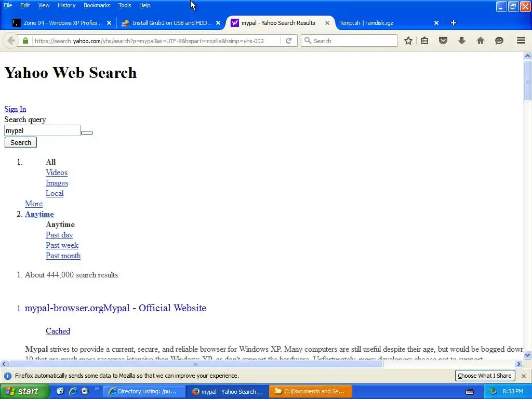Open Local search results link

click(55, 193)
